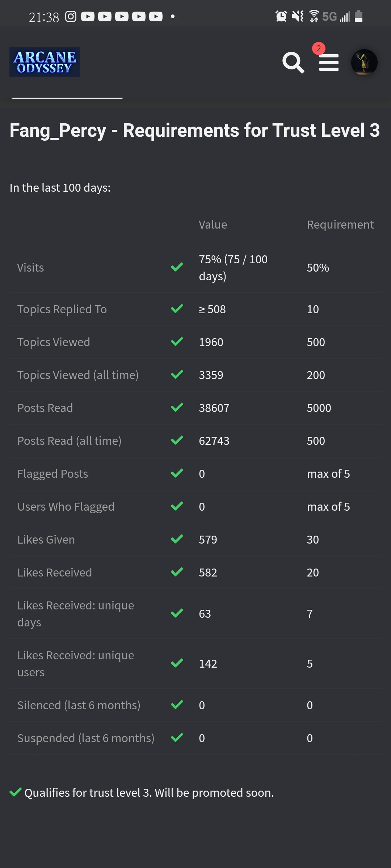391x868 pixels.
Task: Click the Value column header
Action: coord(213,225)
